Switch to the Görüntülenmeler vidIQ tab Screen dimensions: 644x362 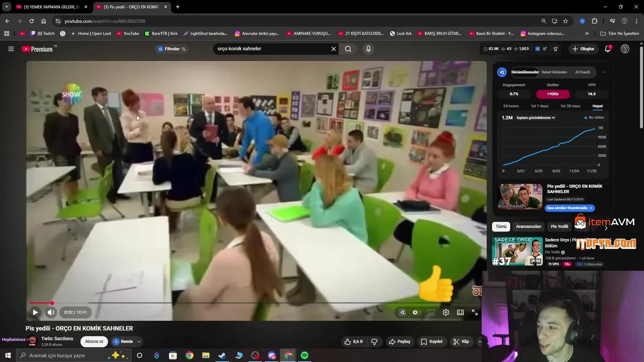point(525,72)
